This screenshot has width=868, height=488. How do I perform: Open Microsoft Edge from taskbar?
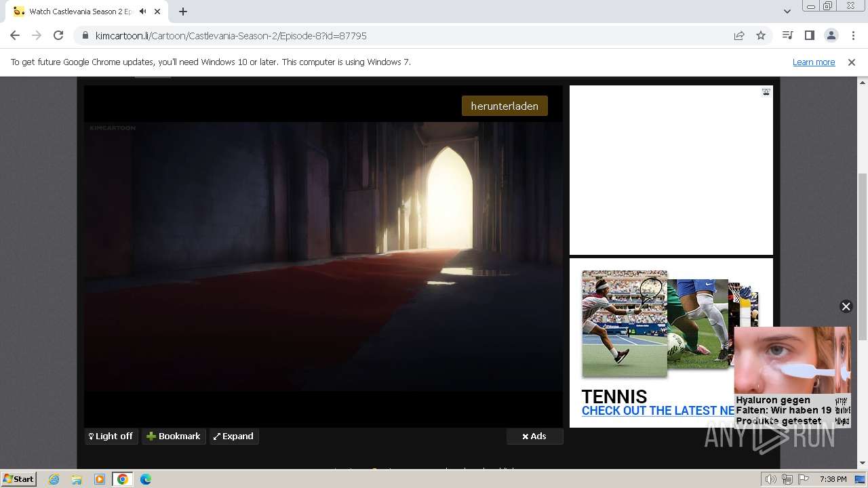[146, 479]
